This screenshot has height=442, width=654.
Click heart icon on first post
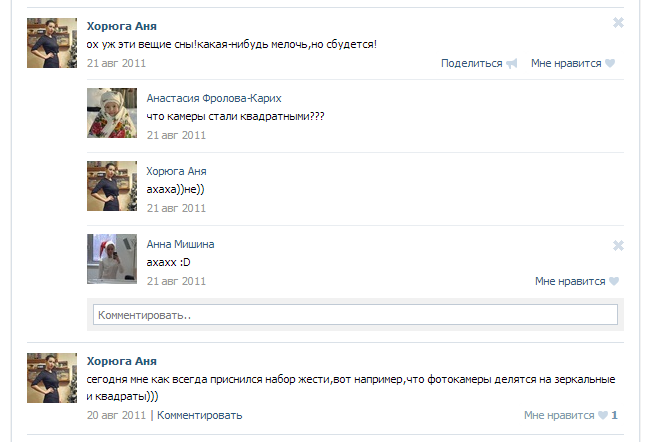click(610, 63)
